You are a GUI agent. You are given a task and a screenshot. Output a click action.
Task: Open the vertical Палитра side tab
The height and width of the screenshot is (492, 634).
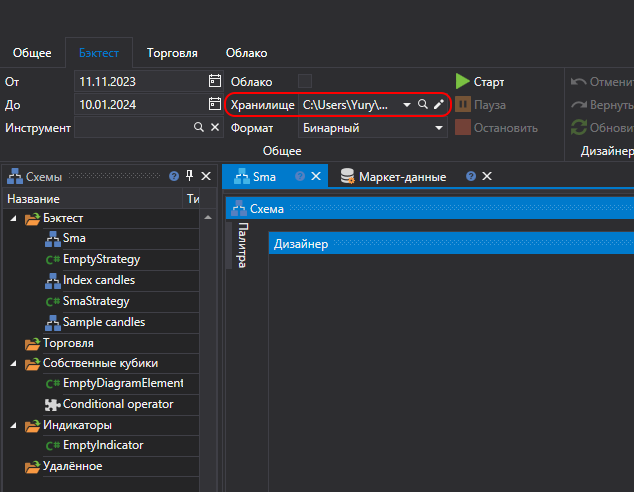pos(242,245)
